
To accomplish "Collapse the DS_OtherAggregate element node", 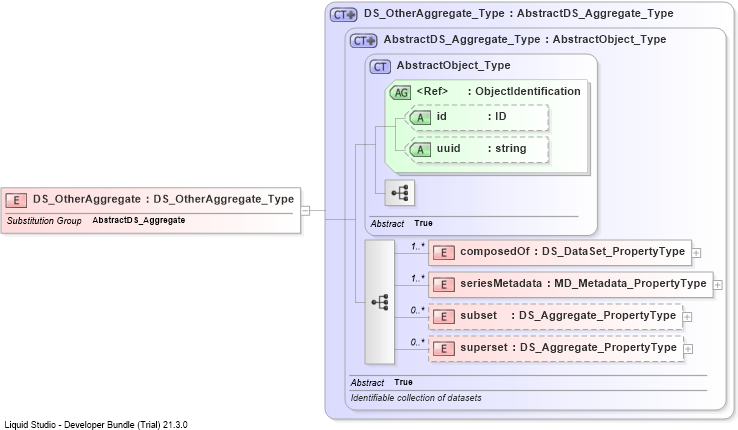I will [305, 210].
